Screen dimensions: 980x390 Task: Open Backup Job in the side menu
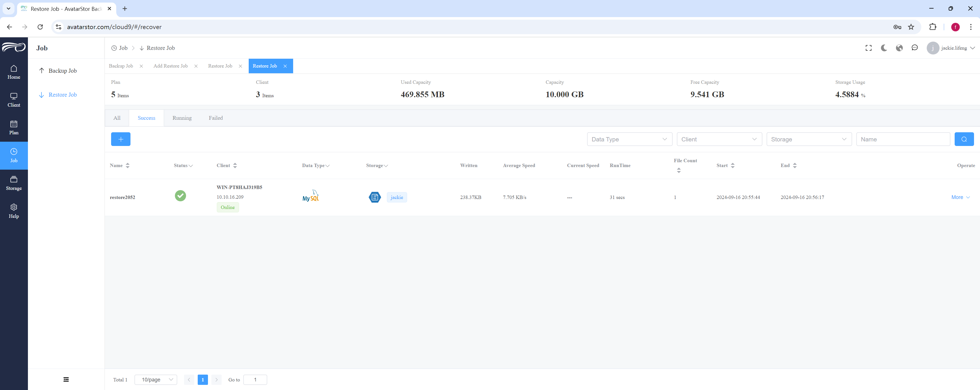pos(63,71)
